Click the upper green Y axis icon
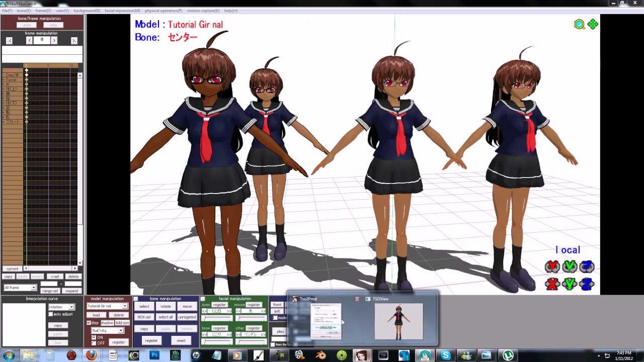Image resolution: width=644 pixels, height=362 pixels. point(570,266)
